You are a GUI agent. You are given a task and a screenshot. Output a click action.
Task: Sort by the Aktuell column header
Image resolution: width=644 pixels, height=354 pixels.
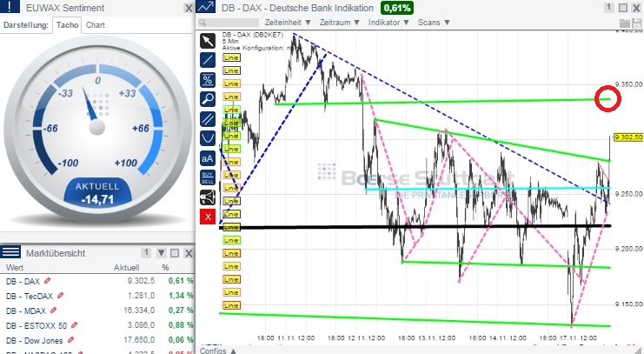(126, 268)
